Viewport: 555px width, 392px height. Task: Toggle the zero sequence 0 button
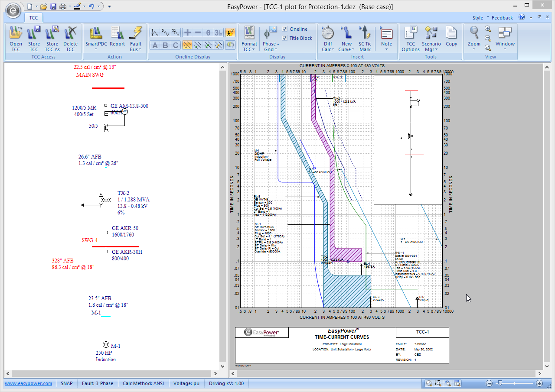point(208,32)
